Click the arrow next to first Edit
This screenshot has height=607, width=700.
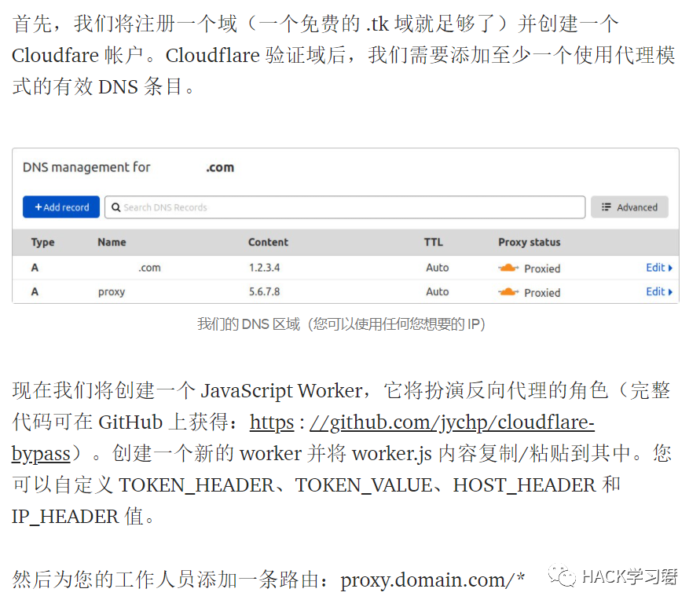coord(670,268)
